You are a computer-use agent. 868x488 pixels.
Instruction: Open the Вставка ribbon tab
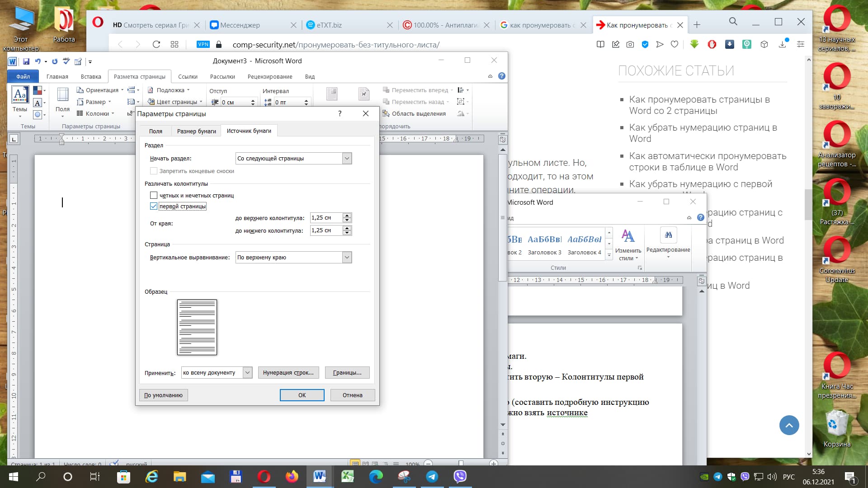91,76
